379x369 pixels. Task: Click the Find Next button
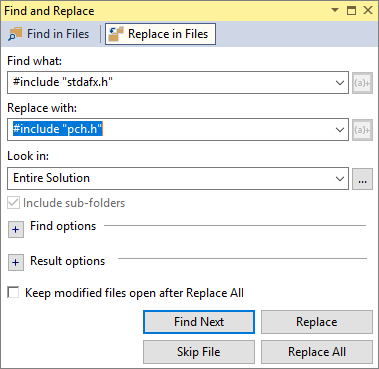point(199,322)
